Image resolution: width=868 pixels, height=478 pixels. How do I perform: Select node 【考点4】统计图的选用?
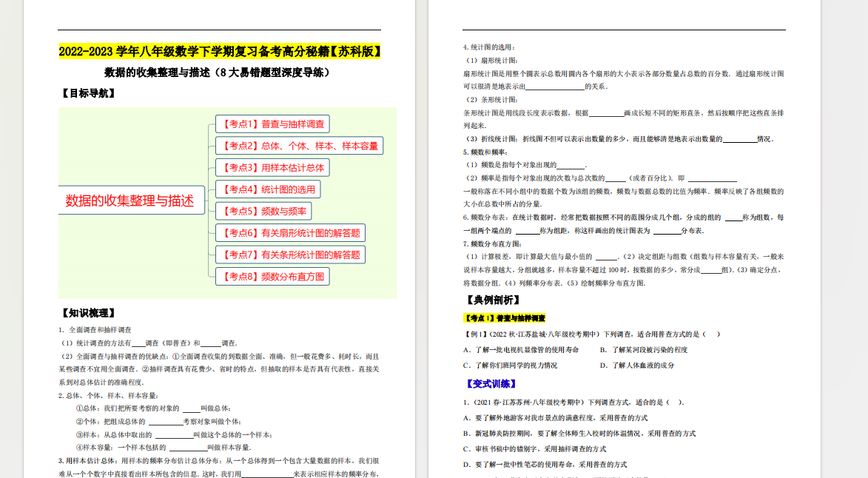click(268, 189)
